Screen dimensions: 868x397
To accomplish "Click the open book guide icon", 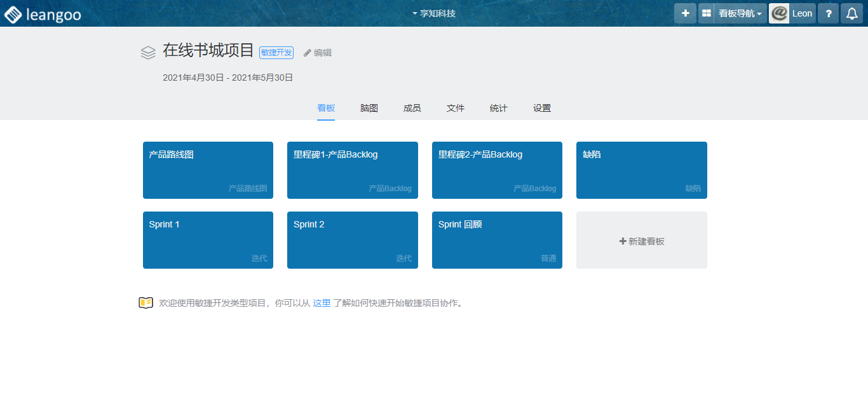I will 146,303.
